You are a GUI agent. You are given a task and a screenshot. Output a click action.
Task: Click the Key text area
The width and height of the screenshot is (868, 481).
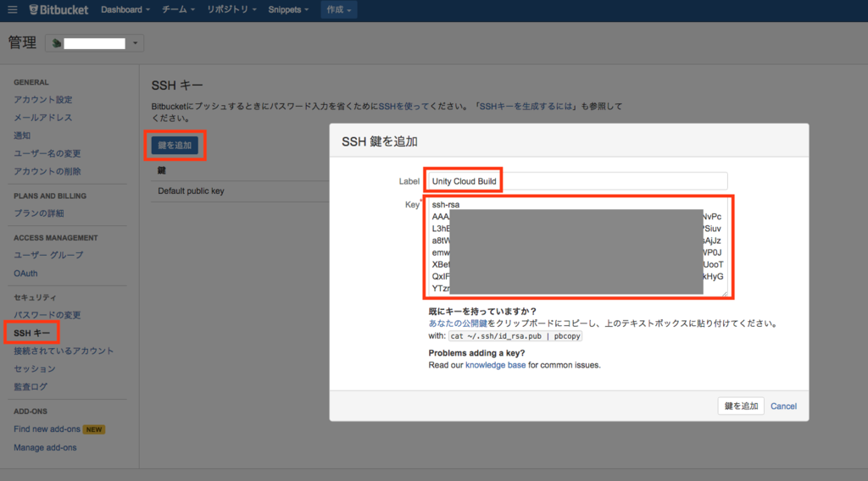click(577, 247)
